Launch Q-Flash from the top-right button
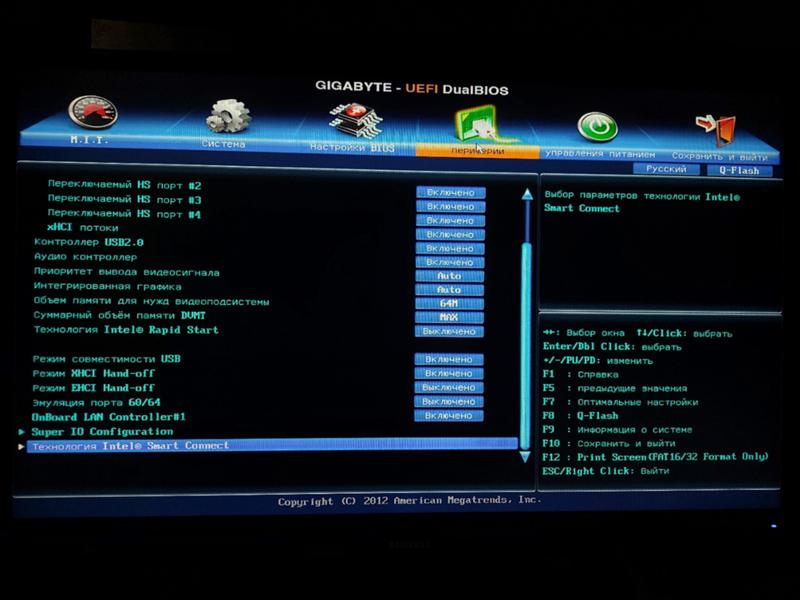Screen dimensions: 800x600 pyautogui.click(x=739, y=170)
